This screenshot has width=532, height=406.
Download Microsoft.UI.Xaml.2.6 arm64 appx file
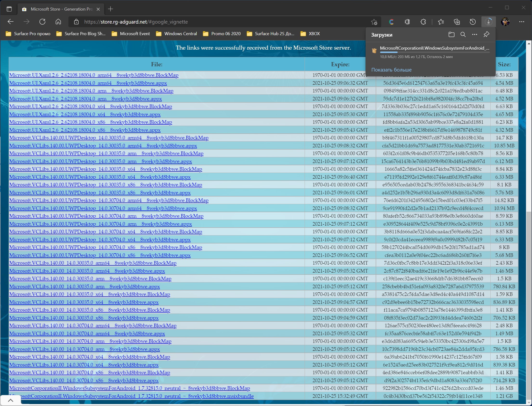click(88, 83)
